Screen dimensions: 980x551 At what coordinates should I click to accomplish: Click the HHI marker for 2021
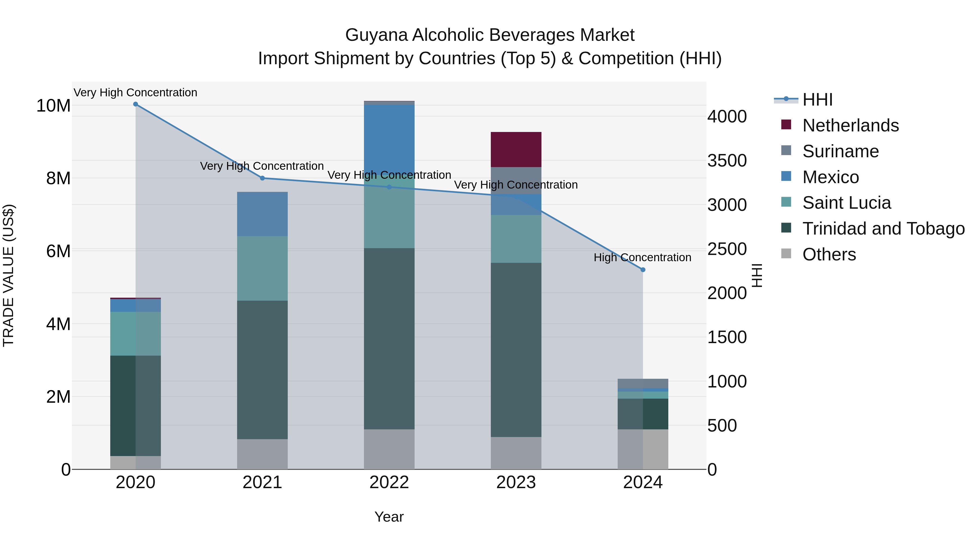click(x=262, y=178)
